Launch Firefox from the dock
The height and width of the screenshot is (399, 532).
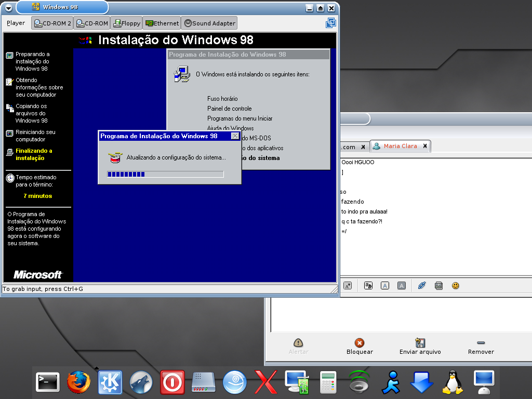(79, 382)
